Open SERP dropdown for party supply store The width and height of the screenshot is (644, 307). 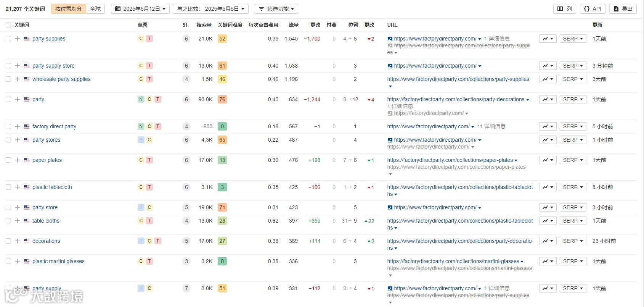pos(573,66)
